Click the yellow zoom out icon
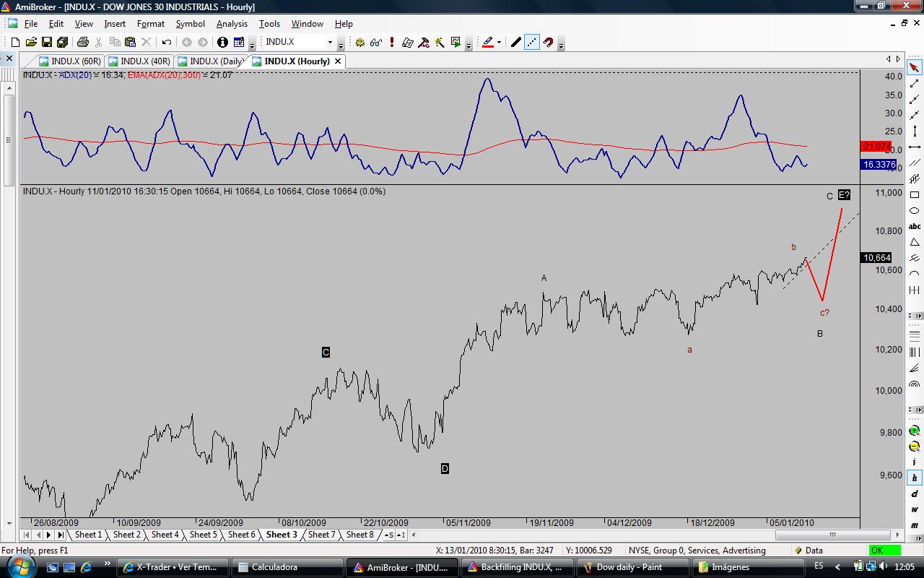 [915, 447]
